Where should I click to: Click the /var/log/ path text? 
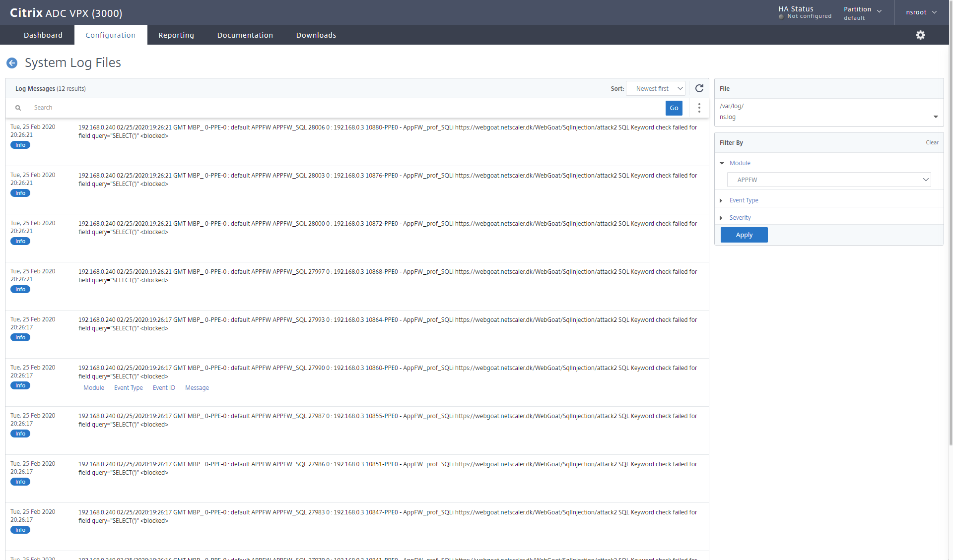pyautogui.click(x=732, y=106)
